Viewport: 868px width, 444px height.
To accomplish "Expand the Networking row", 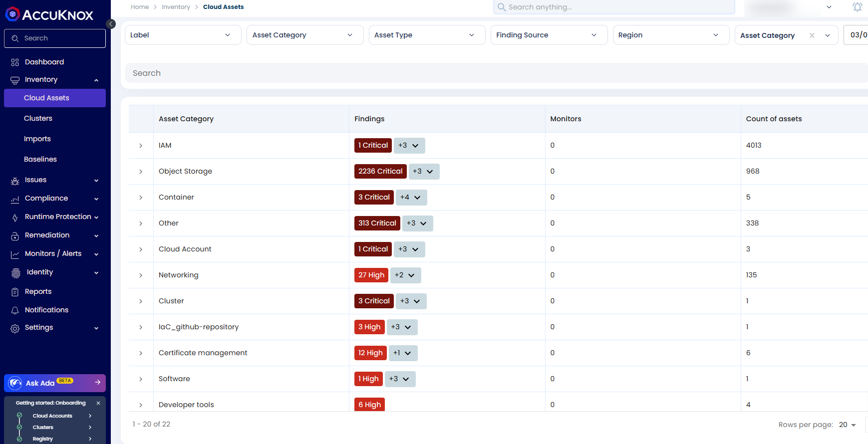I will click(x=141, y=275).
